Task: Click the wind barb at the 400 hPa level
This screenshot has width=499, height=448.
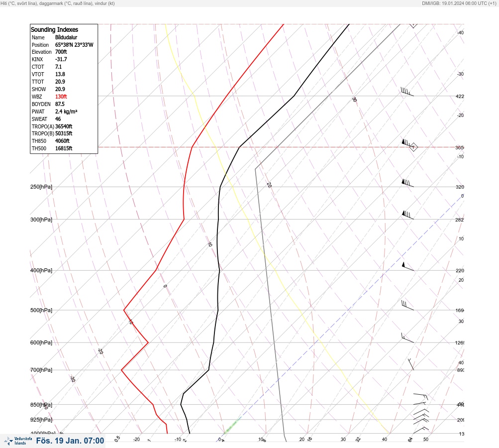Action: point(408,266)
